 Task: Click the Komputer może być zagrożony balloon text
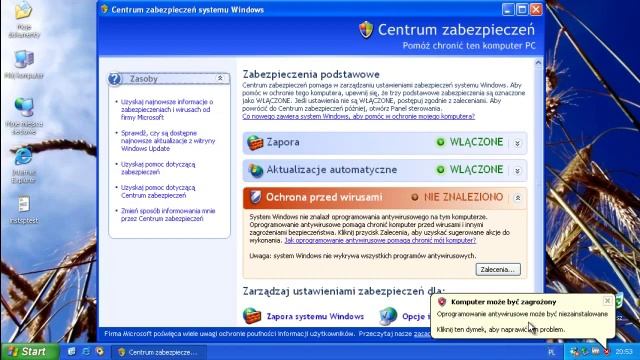(503, 302)
